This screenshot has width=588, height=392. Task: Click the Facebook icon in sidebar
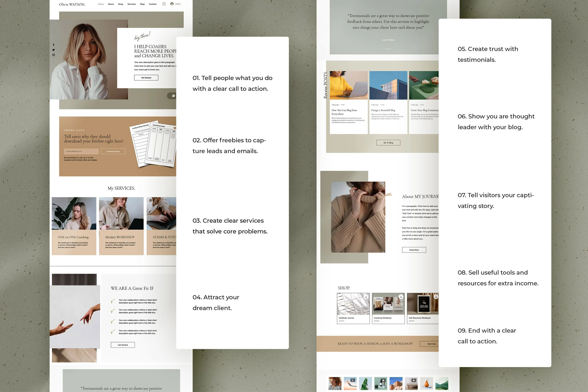point(53,45)
